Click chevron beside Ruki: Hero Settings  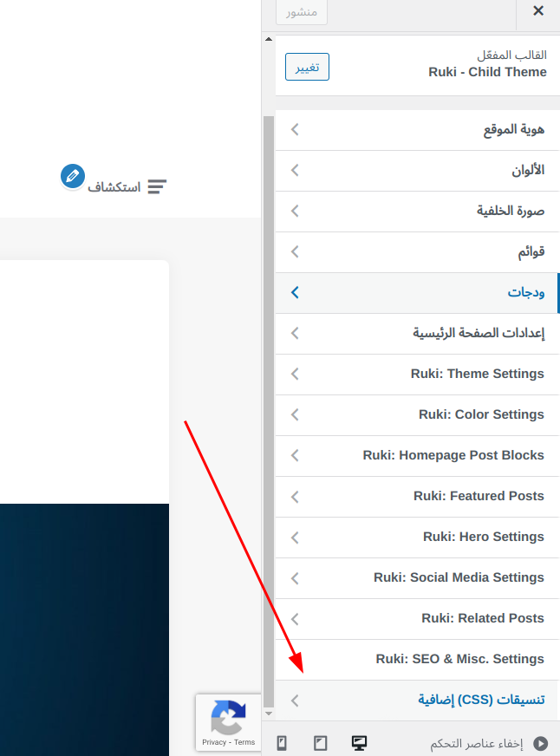(x=295, y=538)
